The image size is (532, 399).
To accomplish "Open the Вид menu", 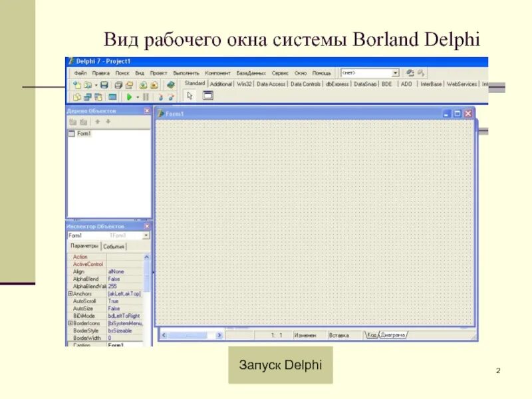I will point(140,73).
